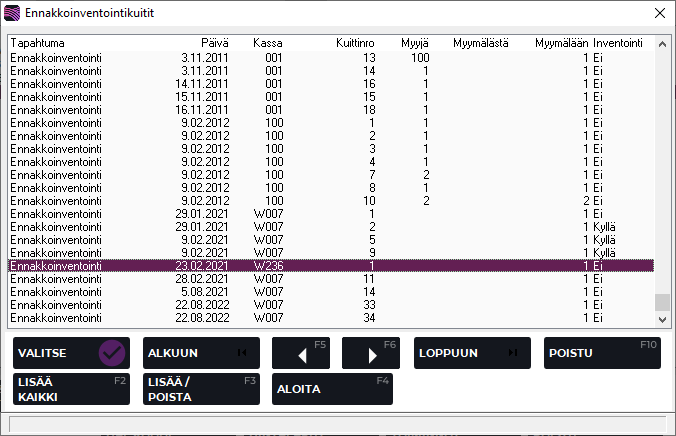This screenshot has width=676, height=436.
Task: Click the app icon in title bar
Action: [13, 13]
